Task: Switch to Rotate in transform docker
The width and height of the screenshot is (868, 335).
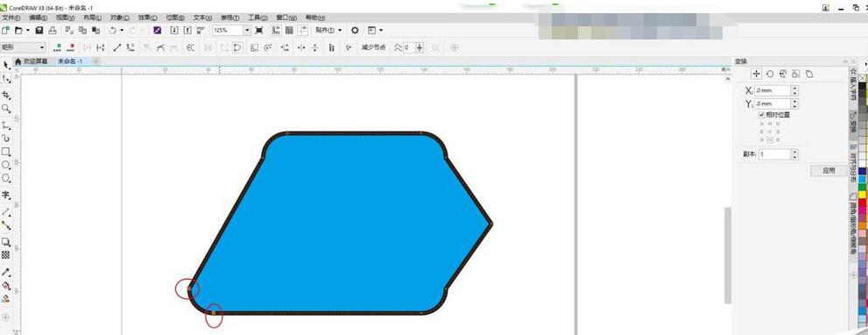Action: (x=770, y=74)
